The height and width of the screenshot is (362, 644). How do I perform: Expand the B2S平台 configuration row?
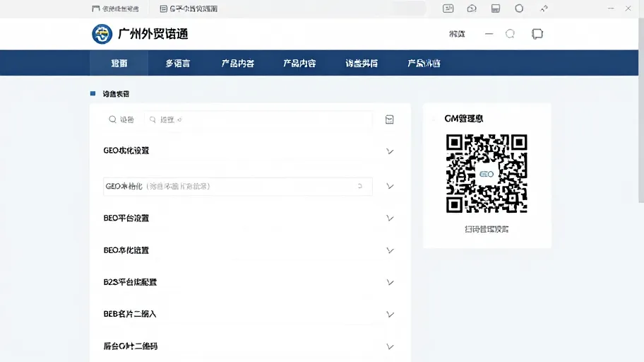tap(390, 282)
